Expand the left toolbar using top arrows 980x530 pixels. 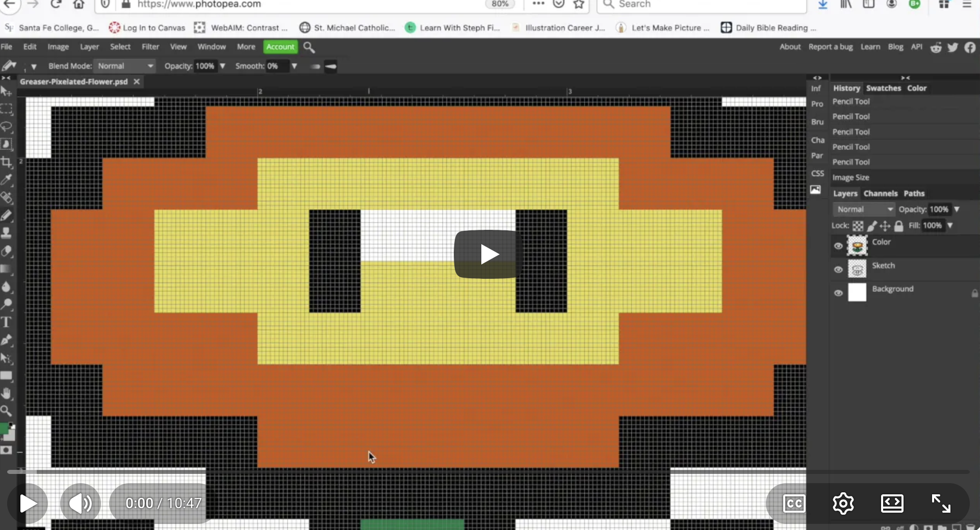tap(6, 78)
